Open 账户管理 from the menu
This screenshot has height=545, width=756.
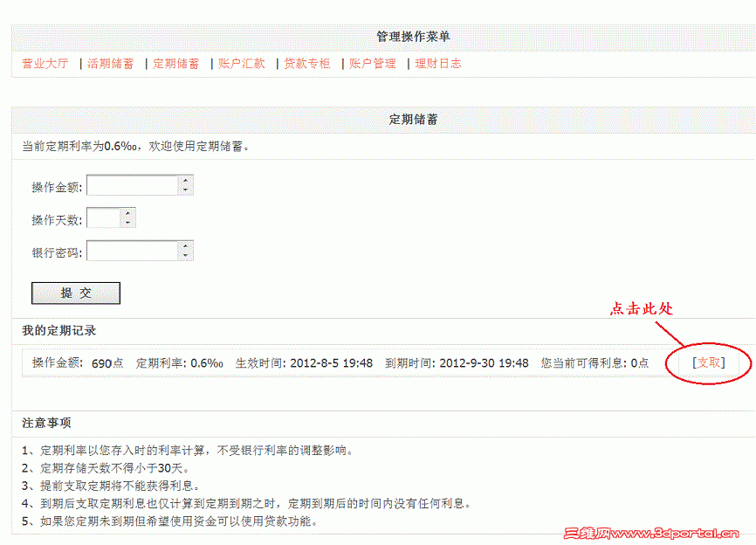[371, 63]
